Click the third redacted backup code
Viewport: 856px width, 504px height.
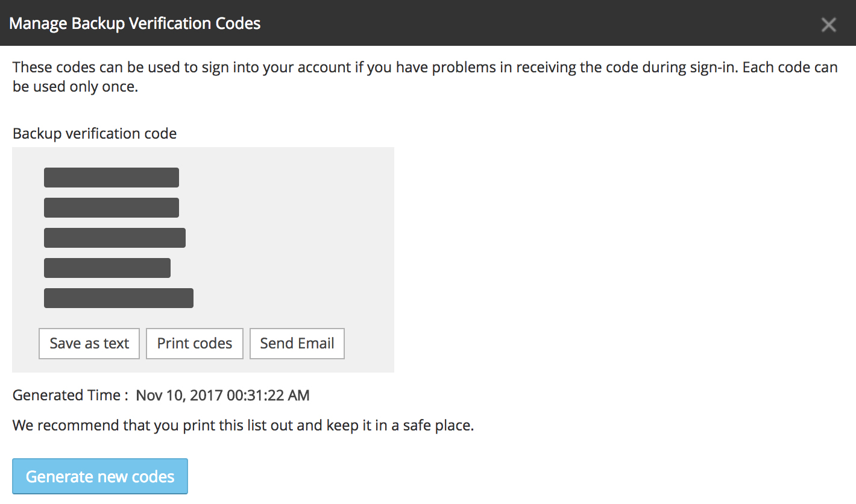115,238
